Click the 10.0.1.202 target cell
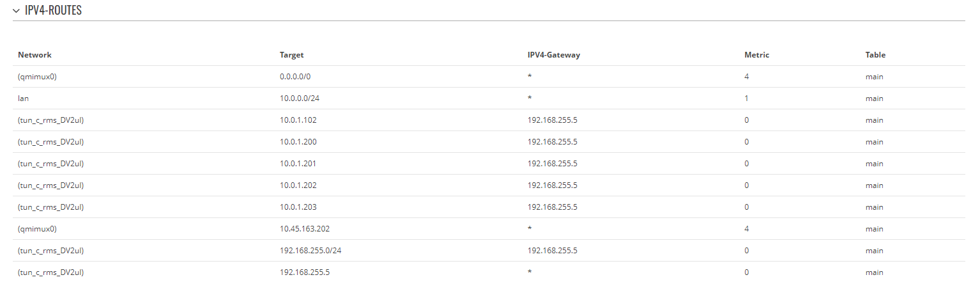 (298, 185)
